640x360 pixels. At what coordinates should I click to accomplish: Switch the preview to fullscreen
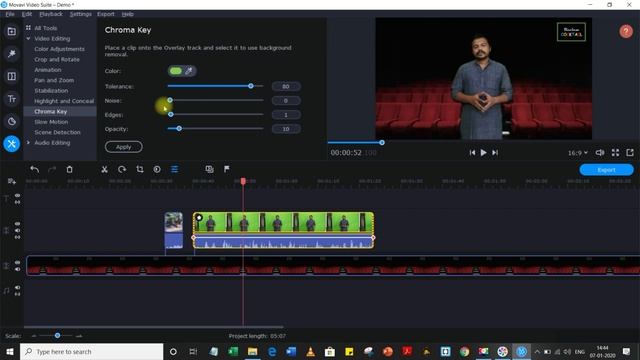click(x=615, y=152)
